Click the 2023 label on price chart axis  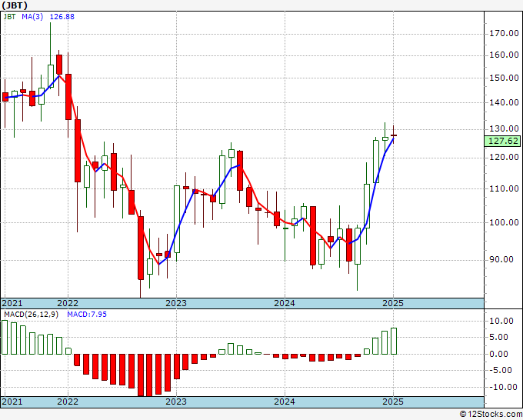(x=176, y=303)
